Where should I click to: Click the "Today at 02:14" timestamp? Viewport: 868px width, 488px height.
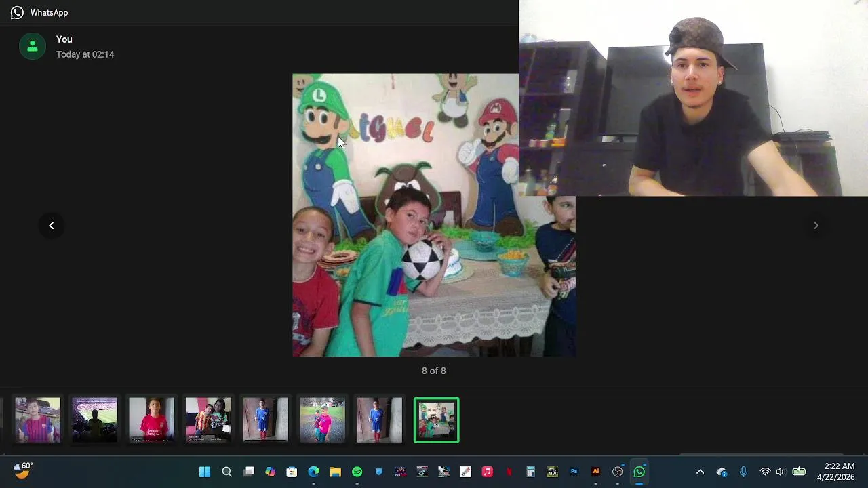pos(85,54)
